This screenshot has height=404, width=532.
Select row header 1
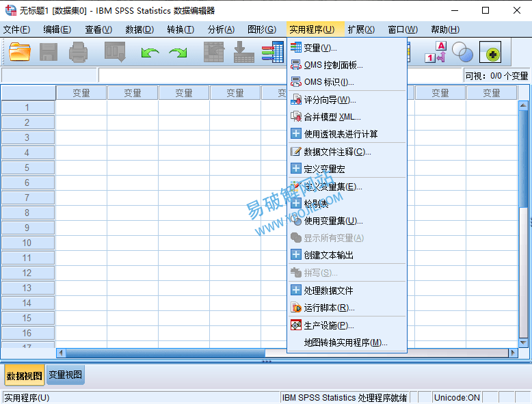pyautogui.click(x=28, y=107)
